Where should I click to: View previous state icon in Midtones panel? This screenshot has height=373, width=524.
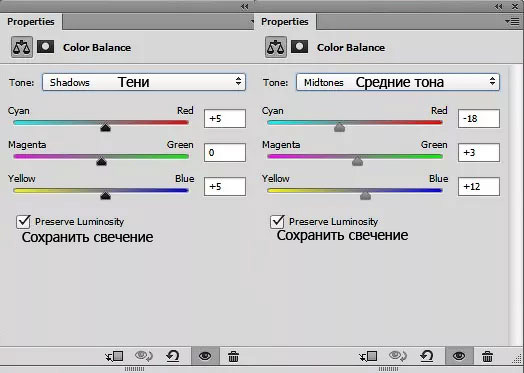[398, 356]
